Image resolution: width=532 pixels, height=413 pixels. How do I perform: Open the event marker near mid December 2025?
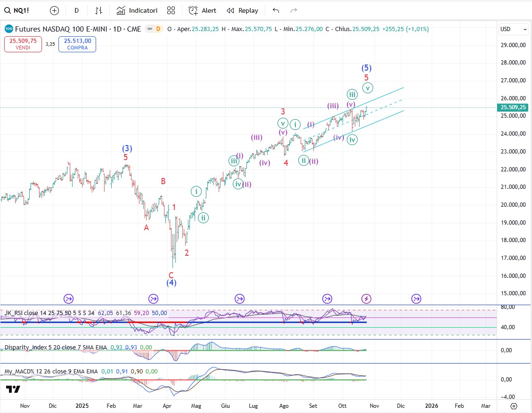coord(416,299)
